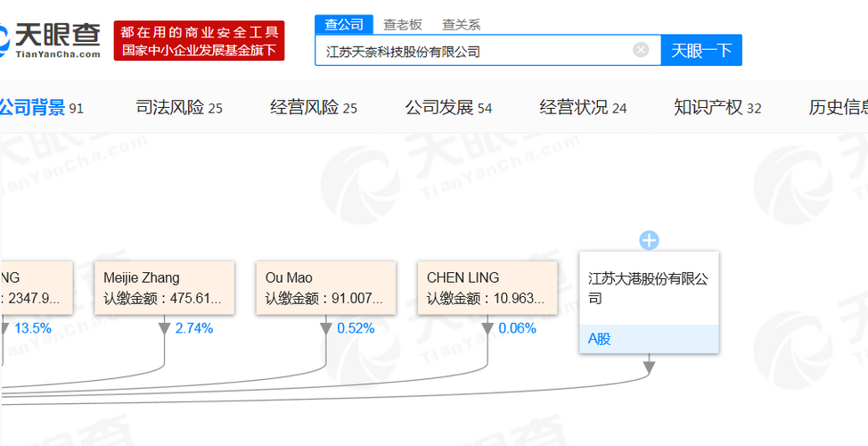The width and height of the screenshot is (868, 446).
Task: Click the 2.74% shareholding percentage
Action: coord(194,328)
